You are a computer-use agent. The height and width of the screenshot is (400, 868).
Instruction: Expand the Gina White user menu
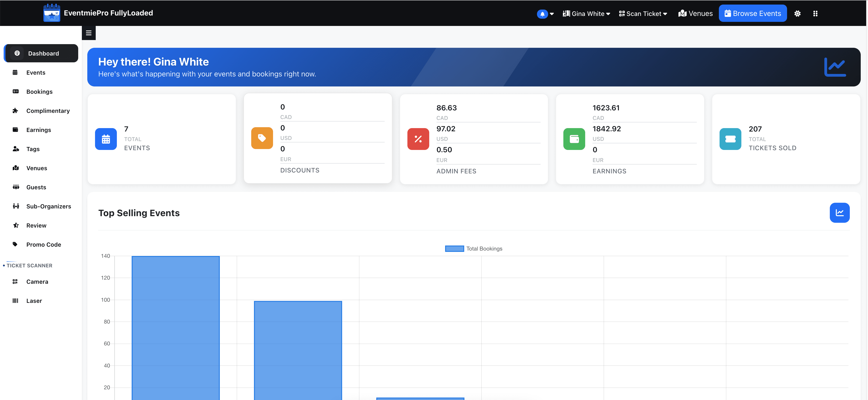[x=586, y=14]
